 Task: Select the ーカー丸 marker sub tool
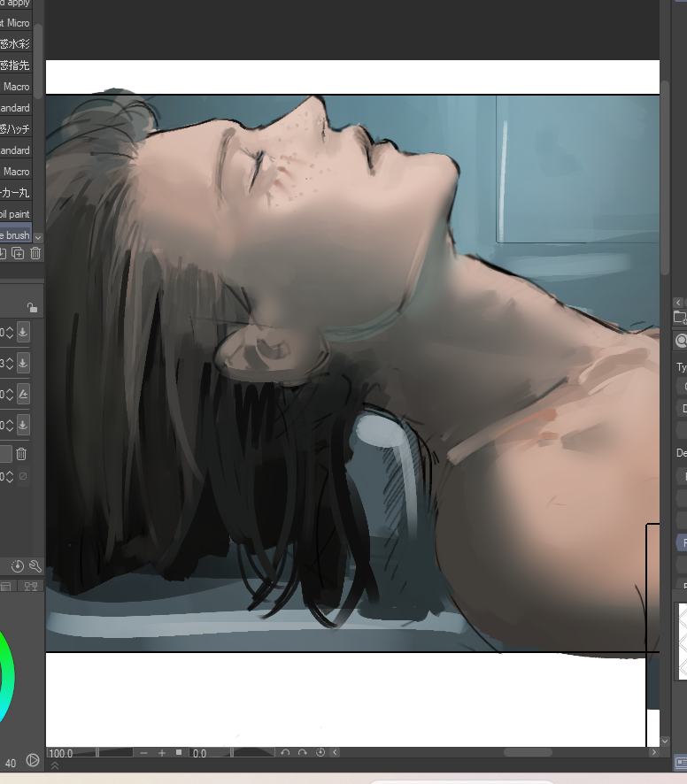coord(16,193)
